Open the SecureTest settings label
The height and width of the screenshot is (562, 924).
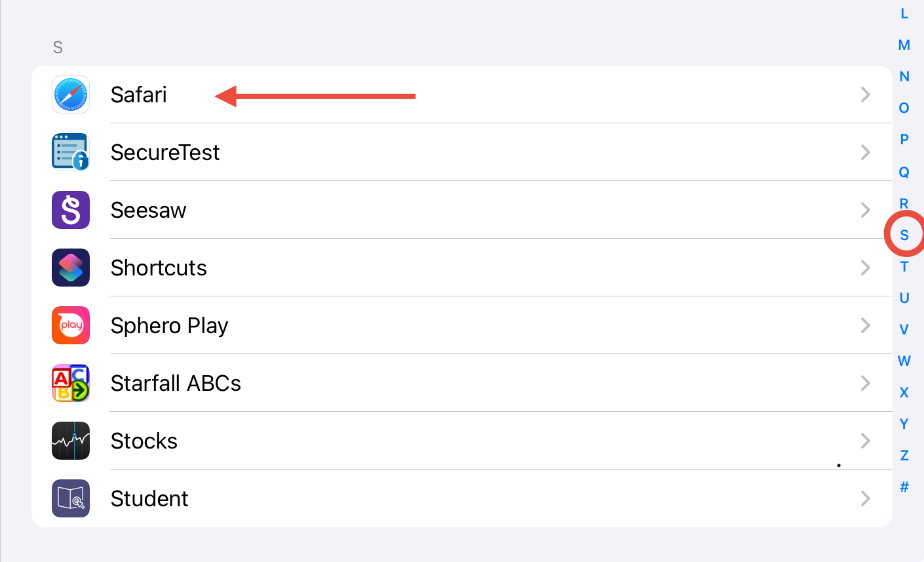pyautogui.click(x=165, y=152)
